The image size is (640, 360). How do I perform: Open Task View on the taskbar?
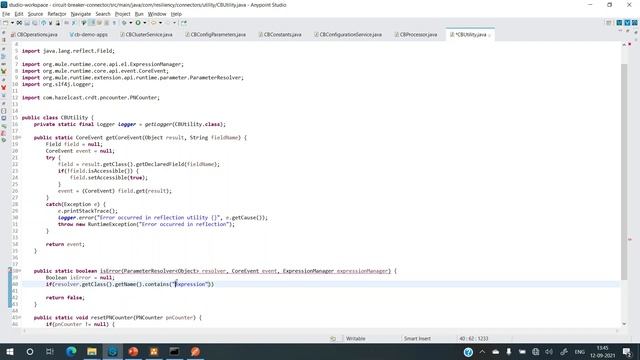[x=50, y=351]
